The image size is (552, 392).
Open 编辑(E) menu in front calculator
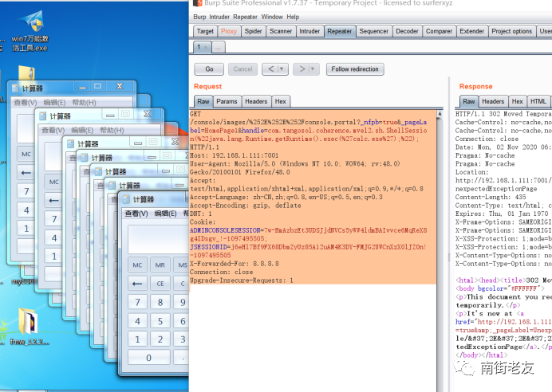(x=165, y=214)
